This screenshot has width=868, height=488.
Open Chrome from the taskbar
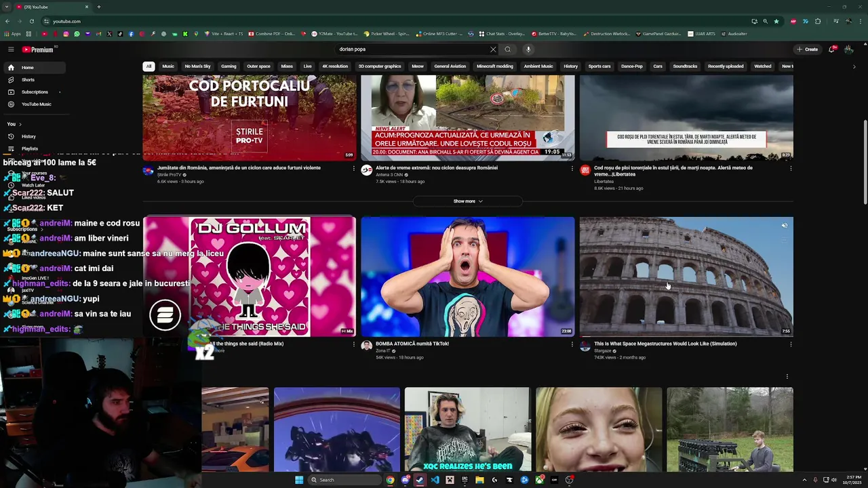click(390, 480)
